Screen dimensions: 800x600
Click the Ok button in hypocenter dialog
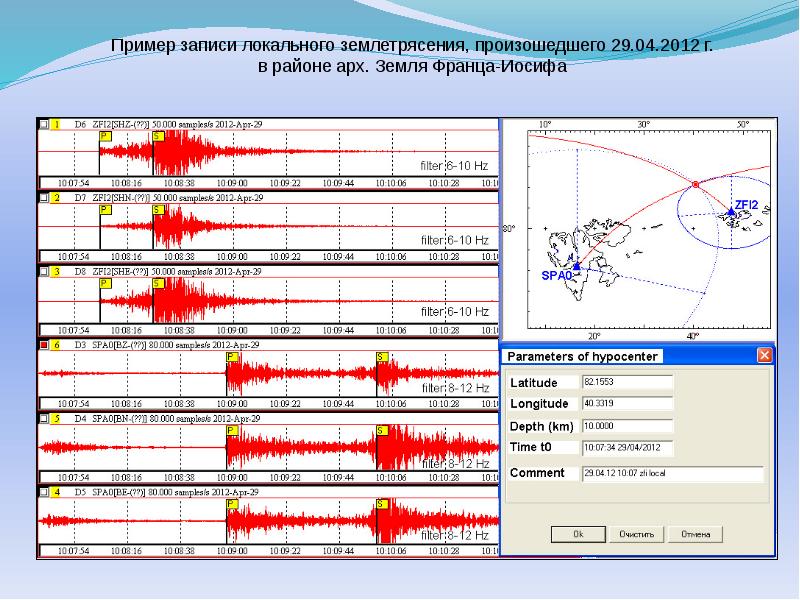[578, 534]
